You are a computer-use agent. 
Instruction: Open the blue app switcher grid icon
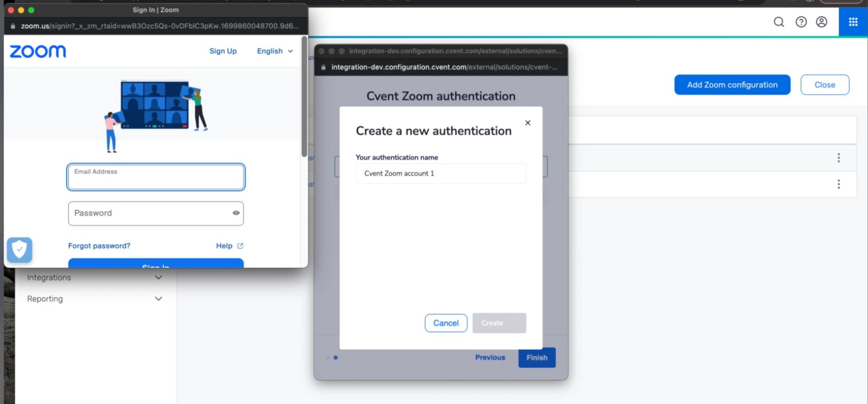853,22
